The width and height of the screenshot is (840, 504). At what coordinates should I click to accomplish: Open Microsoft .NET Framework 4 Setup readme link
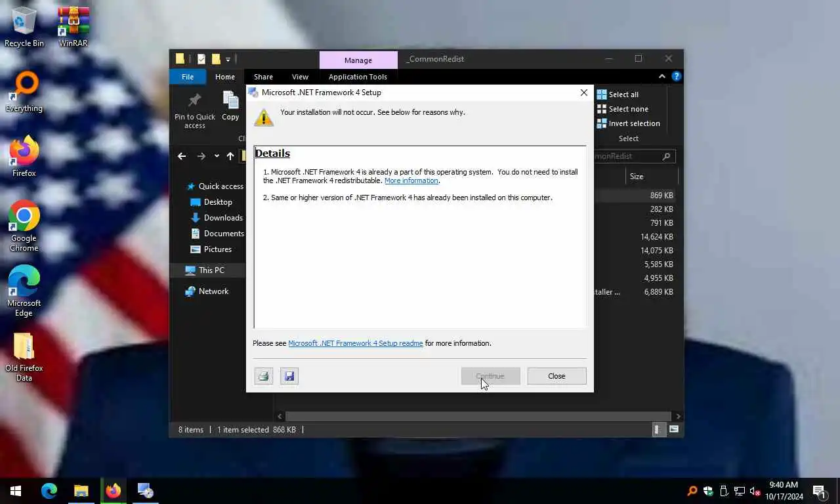pos(356,343)
